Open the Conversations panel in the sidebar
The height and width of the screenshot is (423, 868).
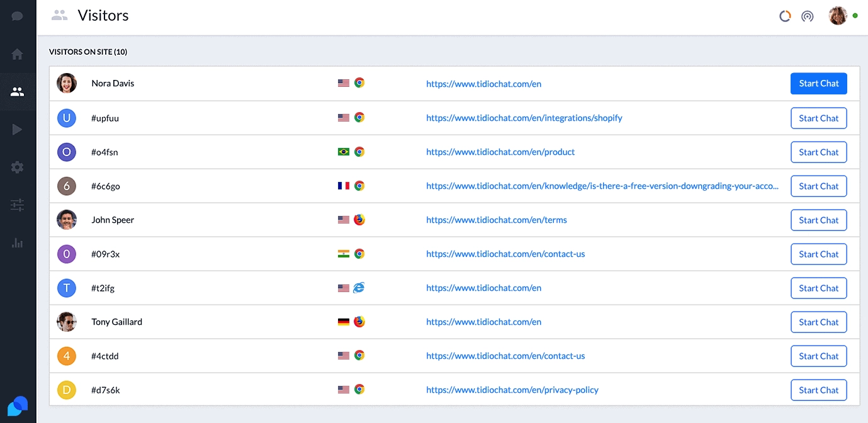pos(17,16)
